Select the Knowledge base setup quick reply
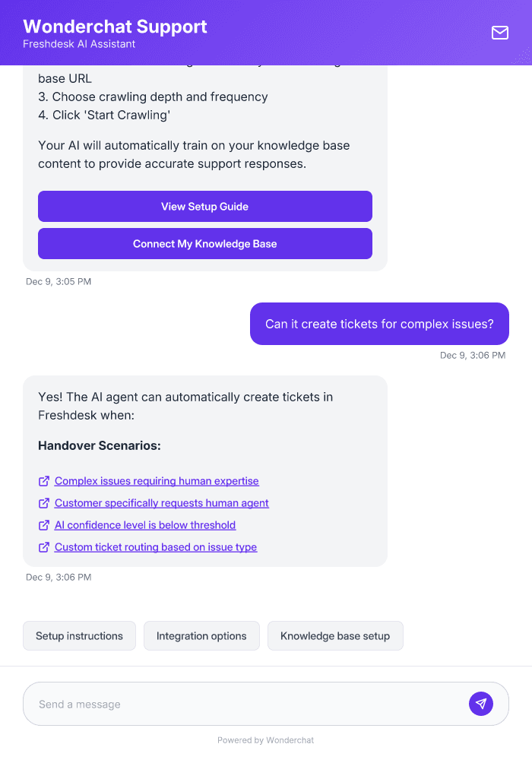 335,635
